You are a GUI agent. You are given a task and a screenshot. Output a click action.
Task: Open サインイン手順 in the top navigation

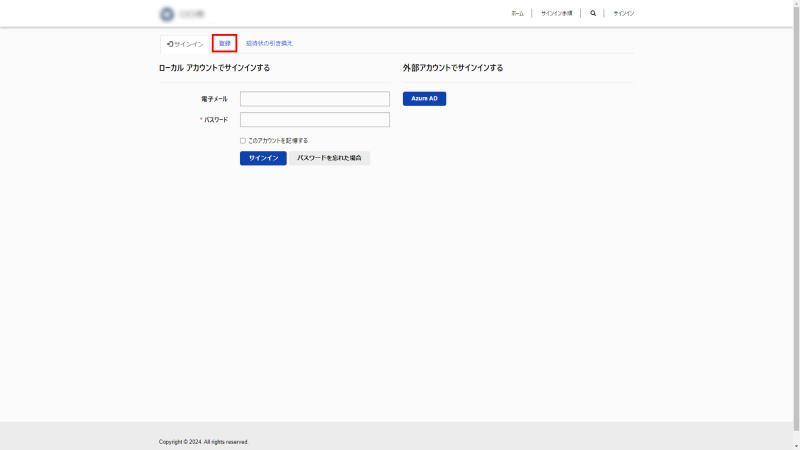tap(556, 14)
